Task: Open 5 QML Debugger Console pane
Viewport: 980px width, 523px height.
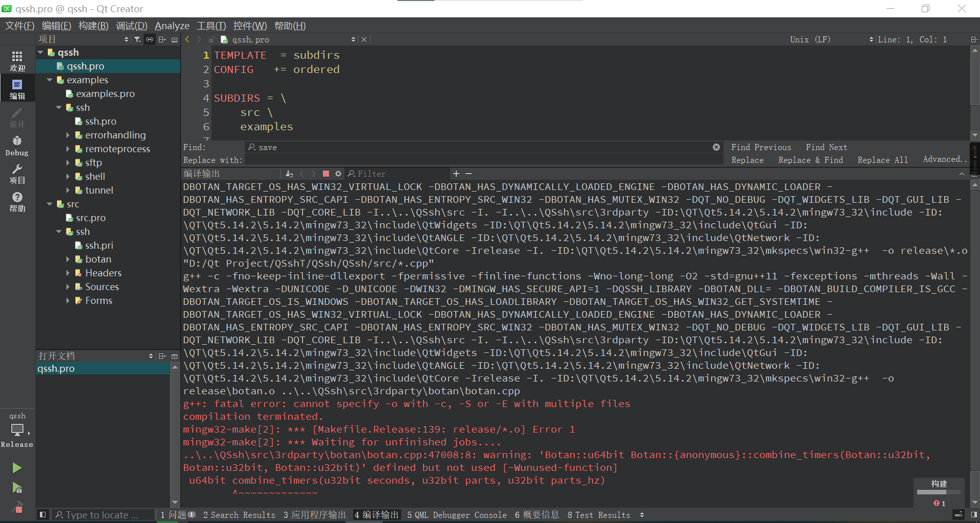Action: 457,515
